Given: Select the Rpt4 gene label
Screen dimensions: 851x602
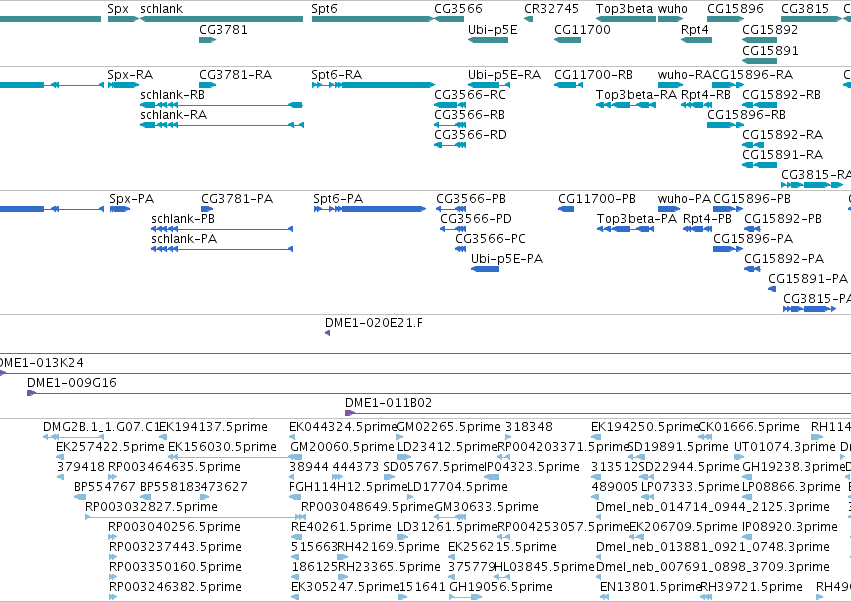Looking at the screenshot, I should [695, 29].
